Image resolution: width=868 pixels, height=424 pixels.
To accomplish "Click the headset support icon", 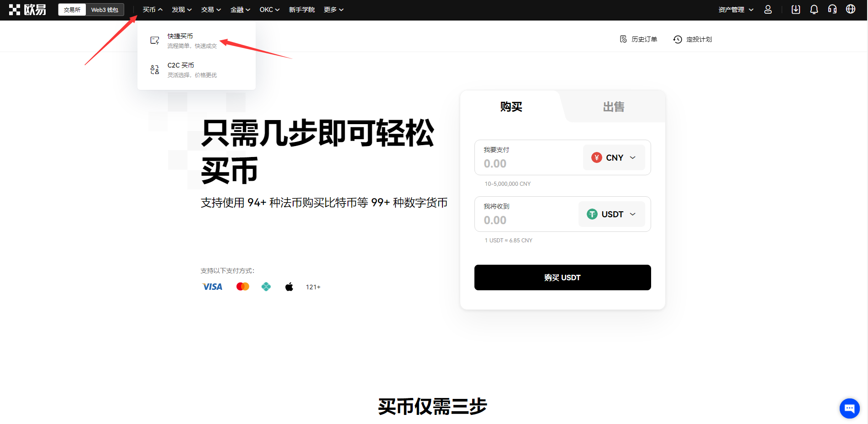I will [832, 10].
